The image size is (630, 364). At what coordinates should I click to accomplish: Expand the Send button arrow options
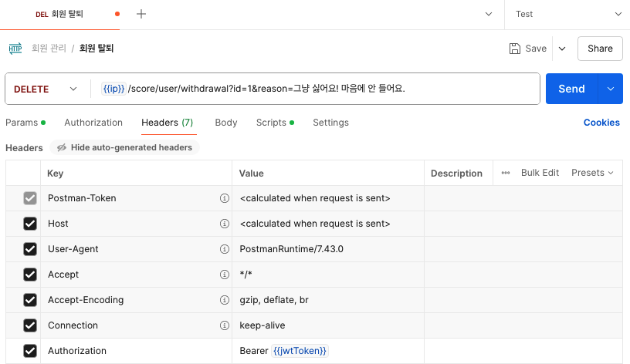tap(611, 89)
